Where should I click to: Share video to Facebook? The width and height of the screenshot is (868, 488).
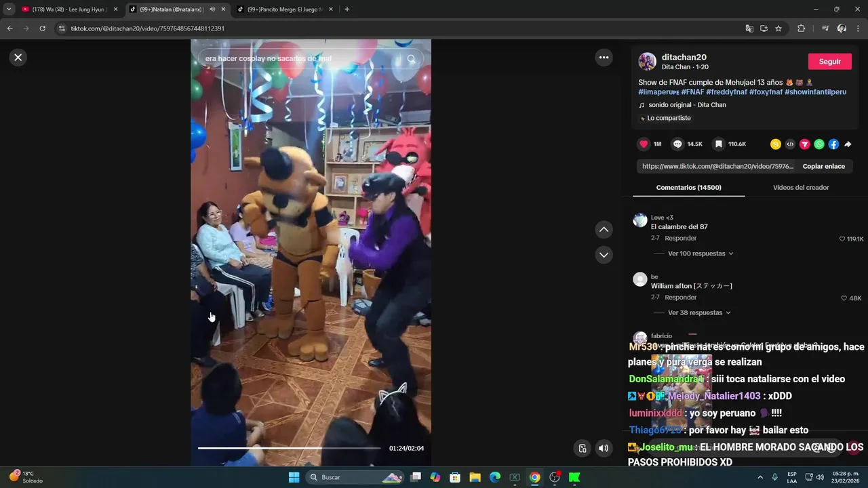coord(833,144)
